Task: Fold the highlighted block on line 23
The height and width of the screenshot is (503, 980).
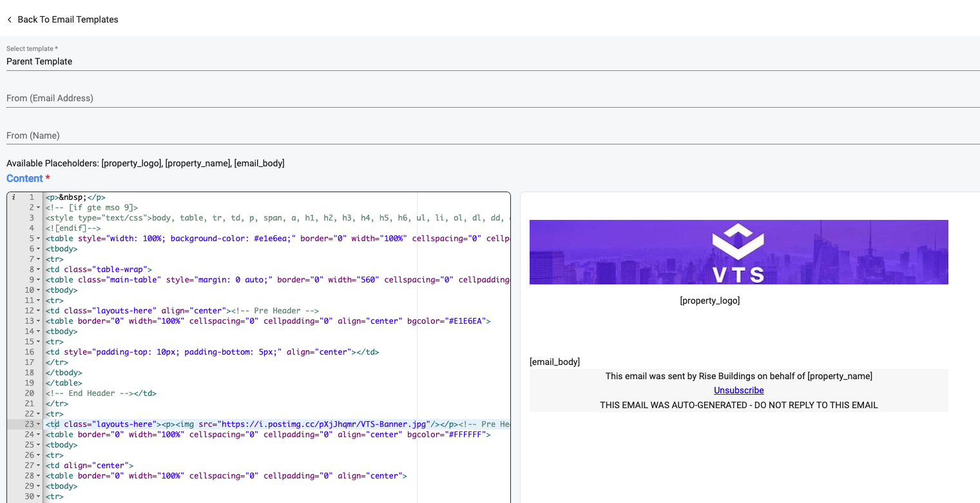Action: click(x=39, y=424)
